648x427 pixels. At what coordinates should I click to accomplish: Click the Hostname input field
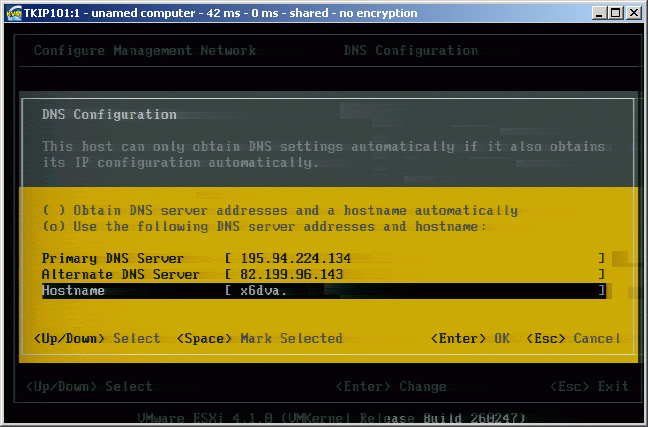click(415, 290)
